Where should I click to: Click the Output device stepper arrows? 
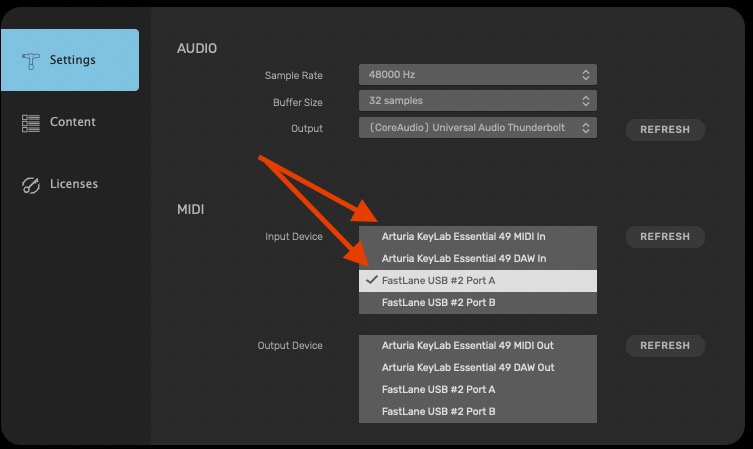585,128
